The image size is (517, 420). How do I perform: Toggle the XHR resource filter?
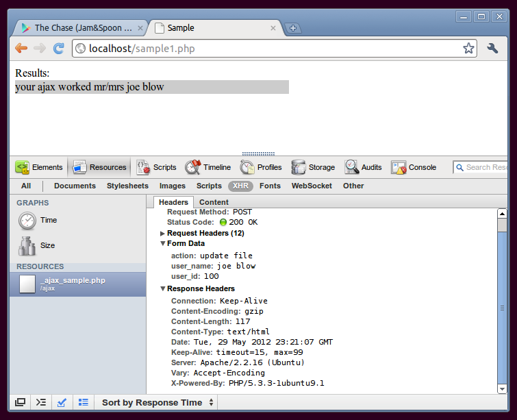click(240, 186)
